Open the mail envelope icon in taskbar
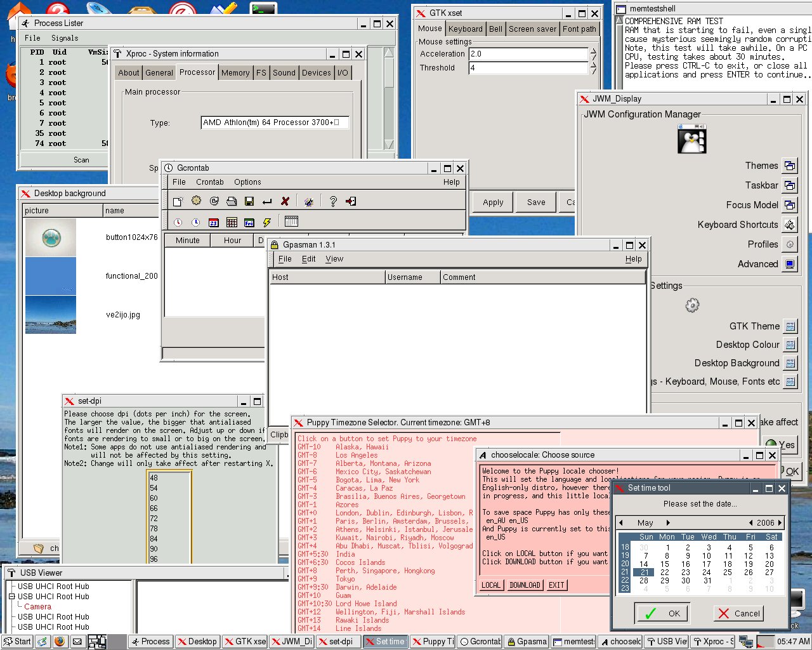Viewport: 812px width, 650px height. click(x=77, y=641)
